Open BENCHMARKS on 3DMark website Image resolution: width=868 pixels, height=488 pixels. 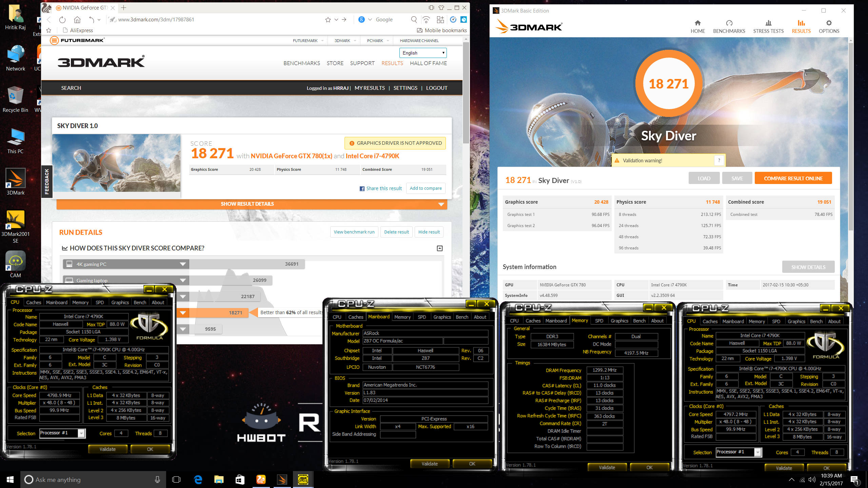[x=302, y=63]
